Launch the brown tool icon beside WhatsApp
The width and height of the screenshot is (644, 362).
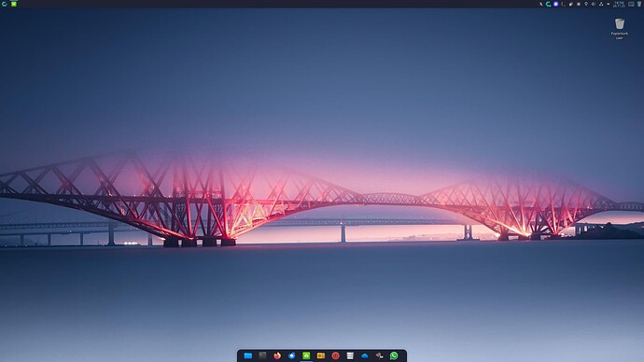[379, 355]
